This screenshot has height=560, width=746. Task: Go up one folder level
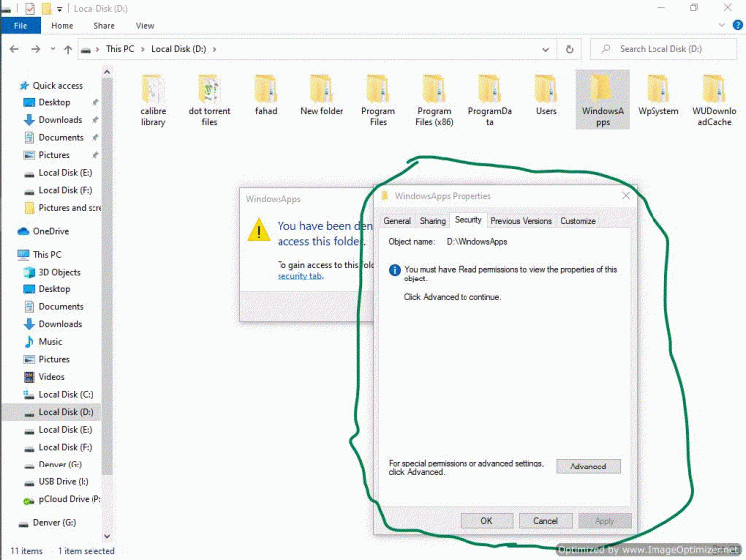click(68, 49)
